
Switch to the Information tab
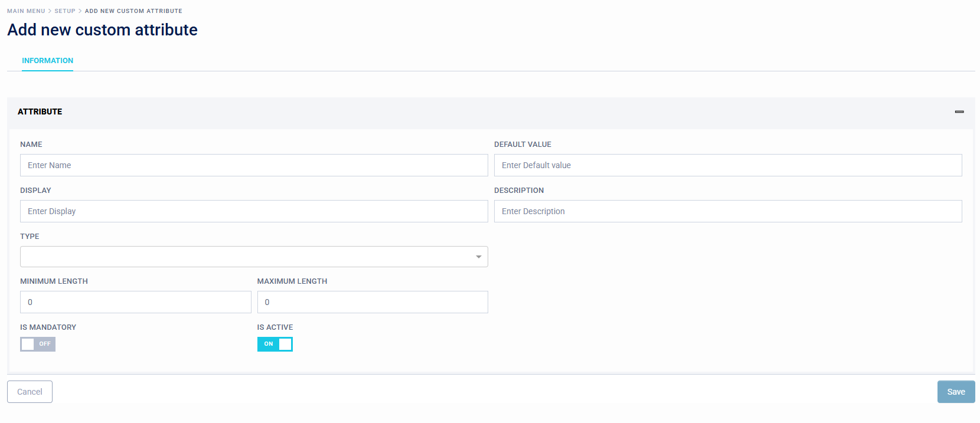coord(47,61)
